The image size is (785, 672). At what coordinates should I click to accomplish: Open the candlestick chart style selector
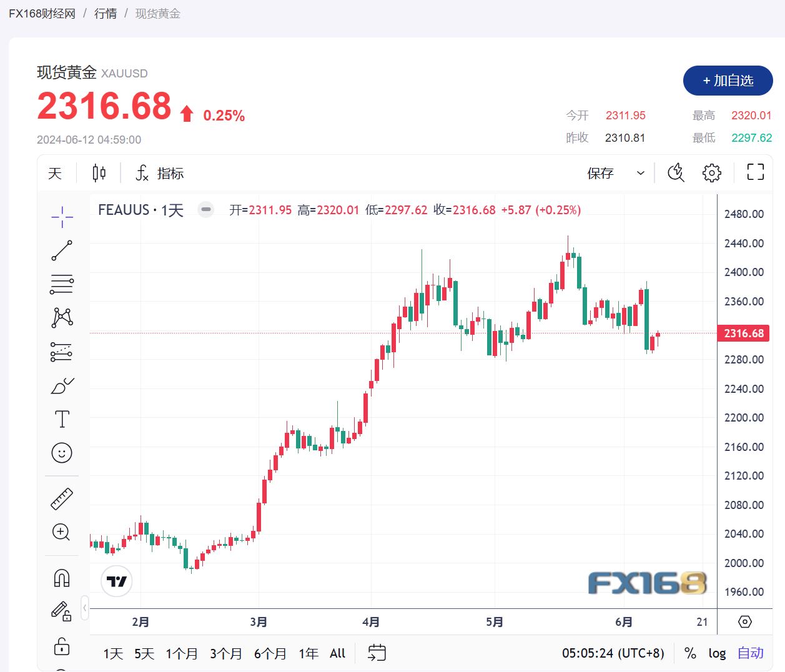[x=98, y=172]
